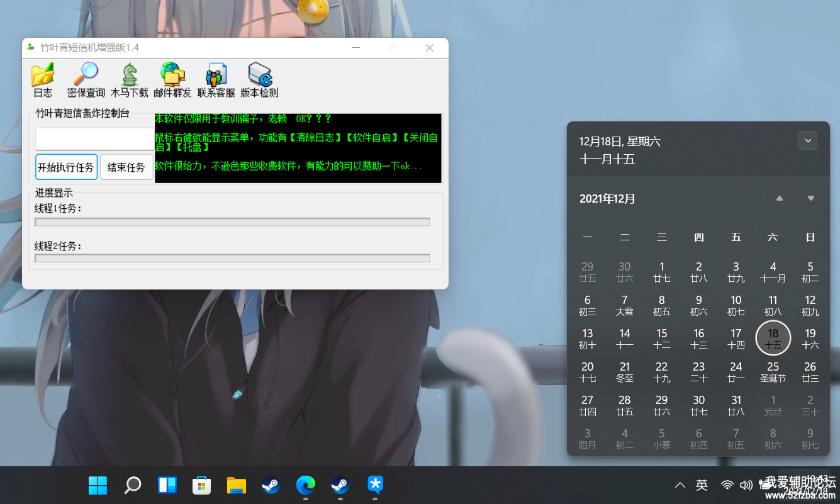
Task: Click the 2021年12月 month header
Action: click(607, 199)
